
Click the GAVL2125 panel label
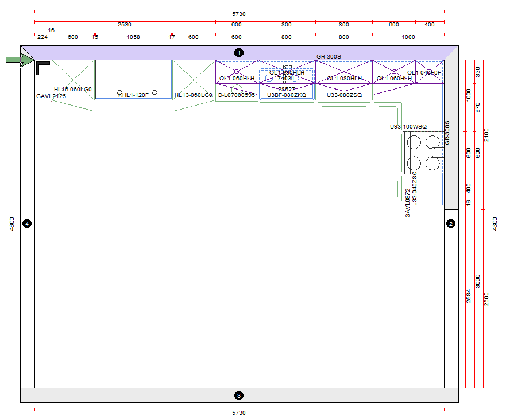(x=51, y=96)
